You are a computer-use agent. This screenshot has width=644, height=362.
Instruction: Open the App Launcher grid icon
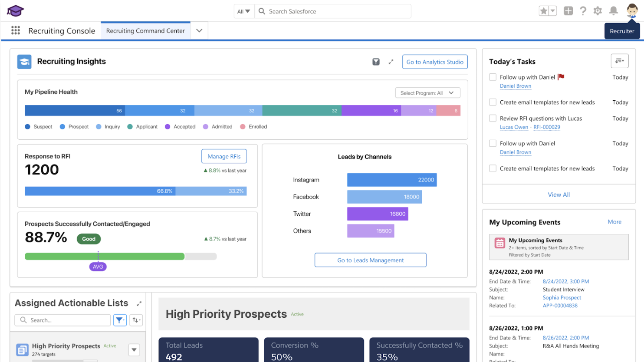point(16,30)
